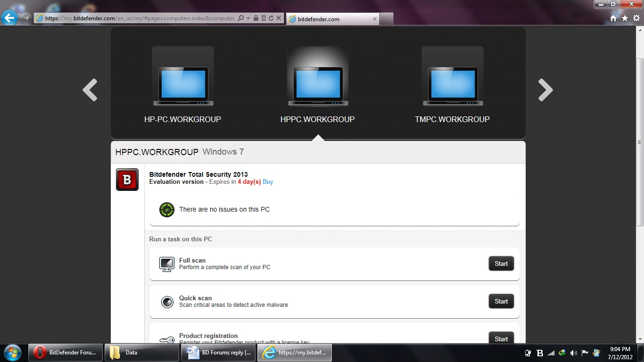This screenshot has width=644, height=362.
Task: Click the Full scan monitor icon
Action: coord(167,264)
